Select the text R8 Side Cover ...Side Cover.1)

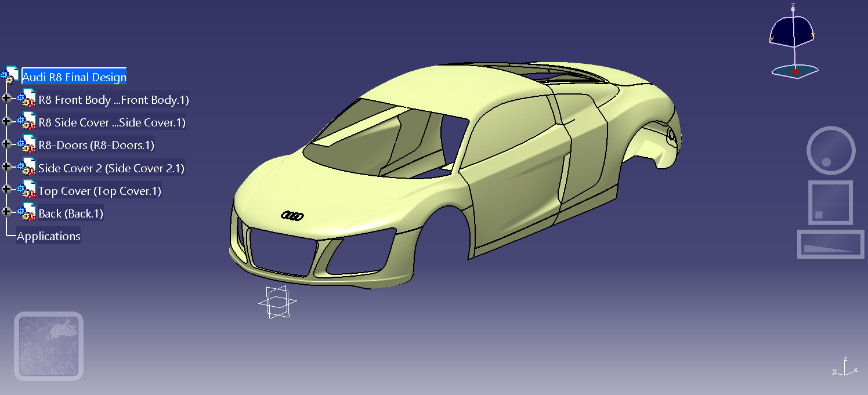[112, 122]
